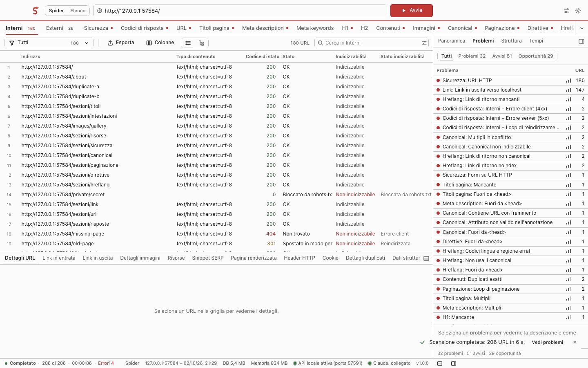The height and width of the screenshot is (368, 588).
Task: Filter issues to Opportunità 29
Action: coord(536,56)
